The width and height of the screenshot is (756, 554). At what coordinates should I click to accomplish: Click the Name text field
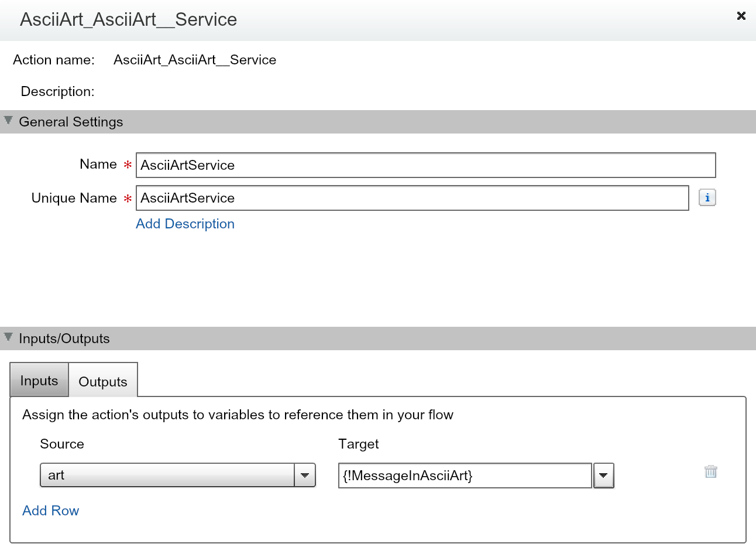425,165
